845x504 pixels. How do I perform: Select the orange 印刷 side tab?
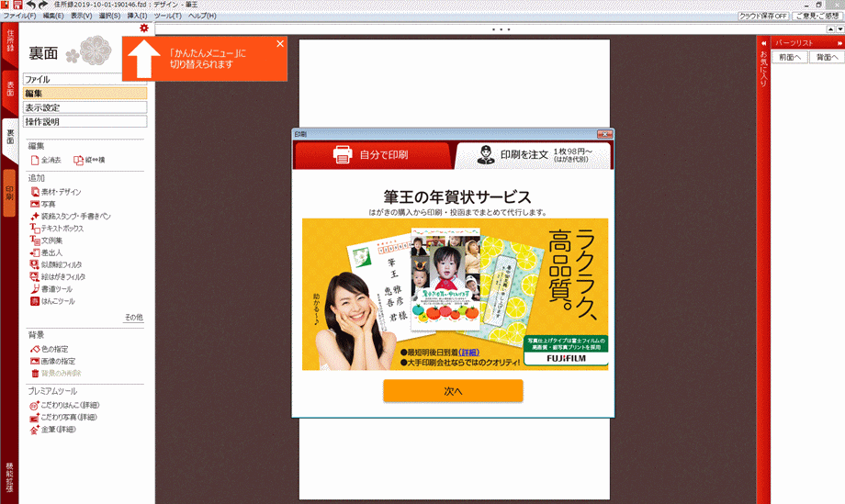click(x=10, y=193)
